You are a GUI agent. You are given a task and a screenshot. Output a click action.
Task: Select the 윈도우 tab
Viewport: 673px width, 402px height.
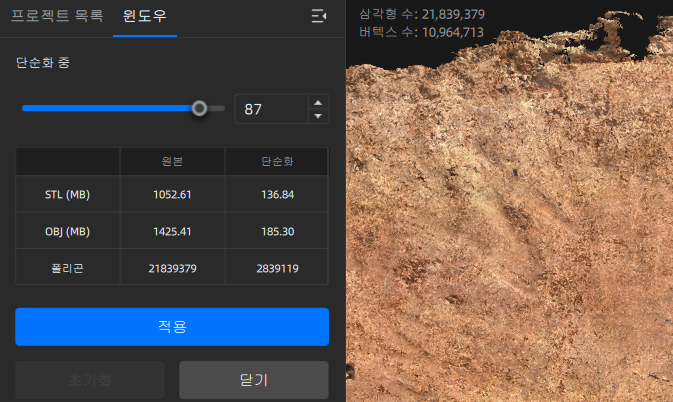tap(145, 16)
